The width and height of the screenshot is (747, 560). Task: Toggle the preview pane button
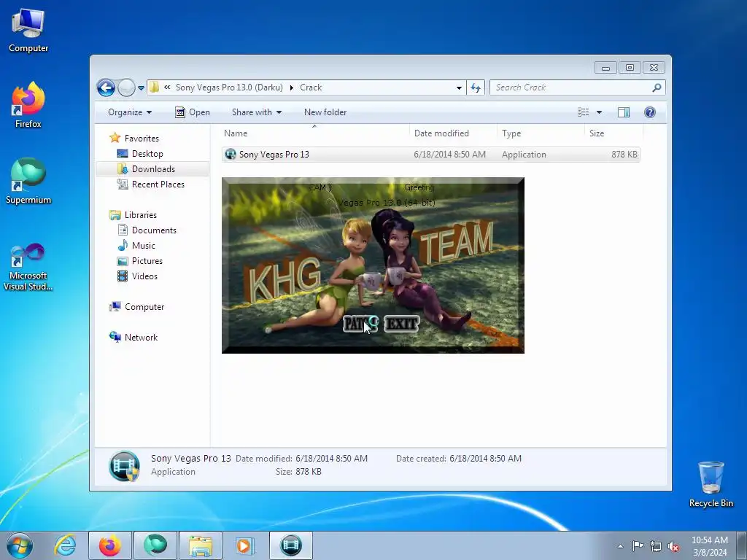point(624,112)
